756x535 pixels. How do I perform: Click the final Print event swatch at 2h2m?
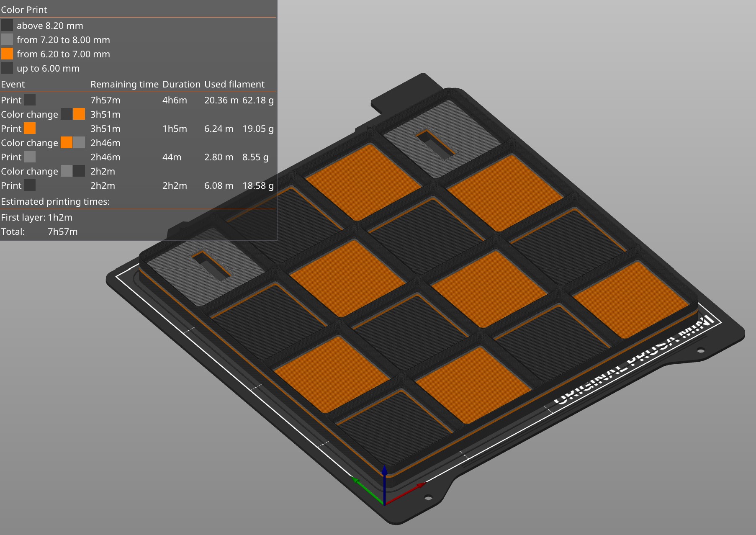[30, 185]
